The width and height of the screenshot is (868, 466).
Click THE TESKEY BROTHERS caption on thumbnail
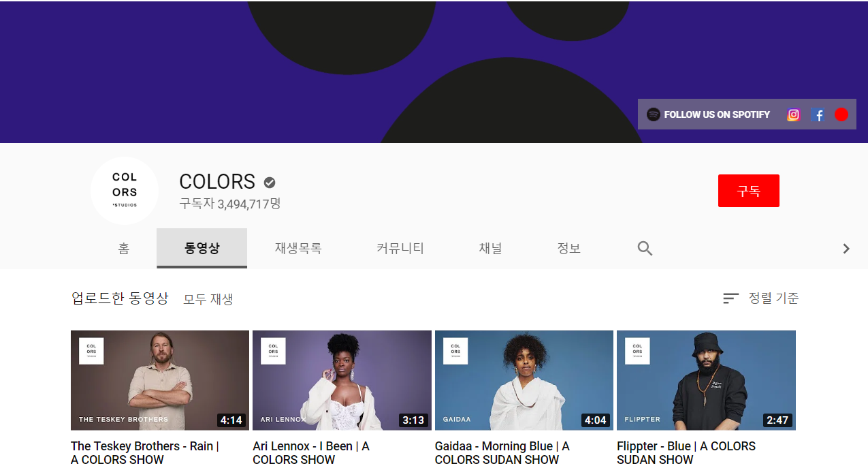pos(123,419)
